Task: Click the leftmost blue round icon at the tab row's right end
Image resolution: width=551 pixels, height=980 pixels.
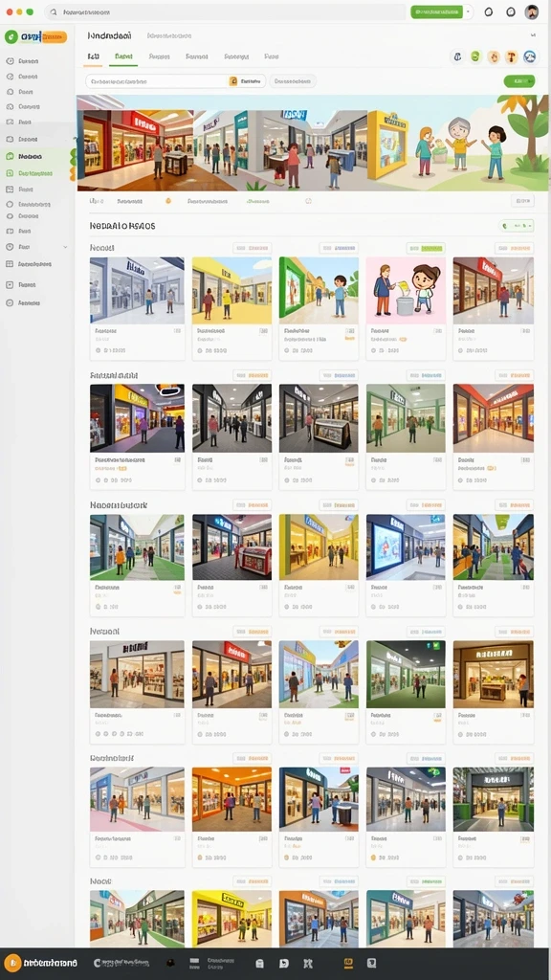Action: [457, 56]
